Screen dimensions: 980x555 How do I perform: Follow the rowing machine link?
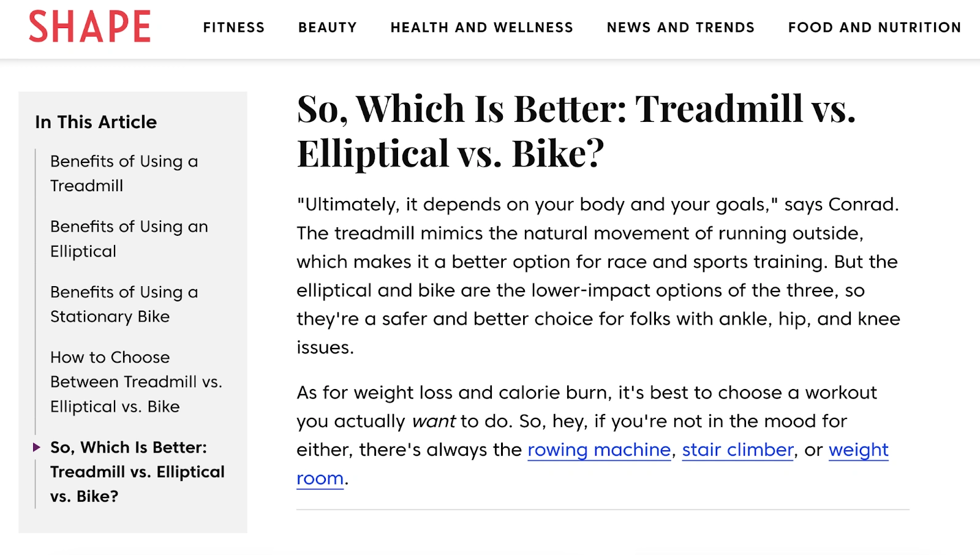599,450
